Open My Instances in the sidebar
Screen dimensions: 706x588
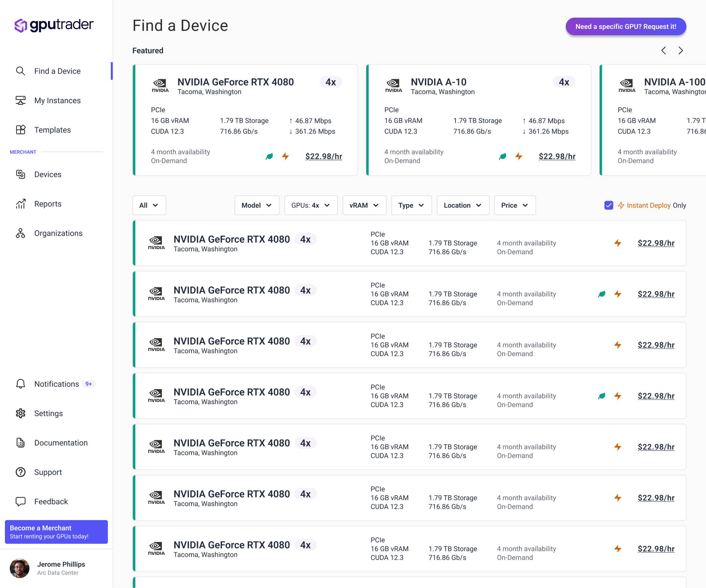(57, 101)
